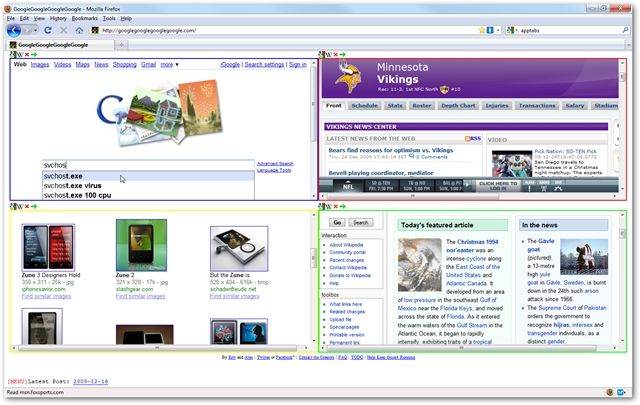The height and width of the screenshot is (405, 640).
Task: Open the Help menu
Action: tap(126, 18)
